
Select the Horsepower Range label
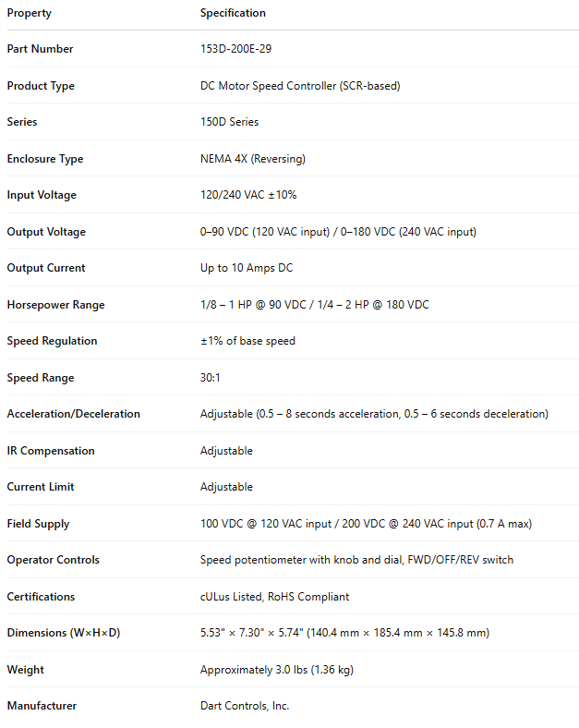pyautogui.click(x=55, y=305)
